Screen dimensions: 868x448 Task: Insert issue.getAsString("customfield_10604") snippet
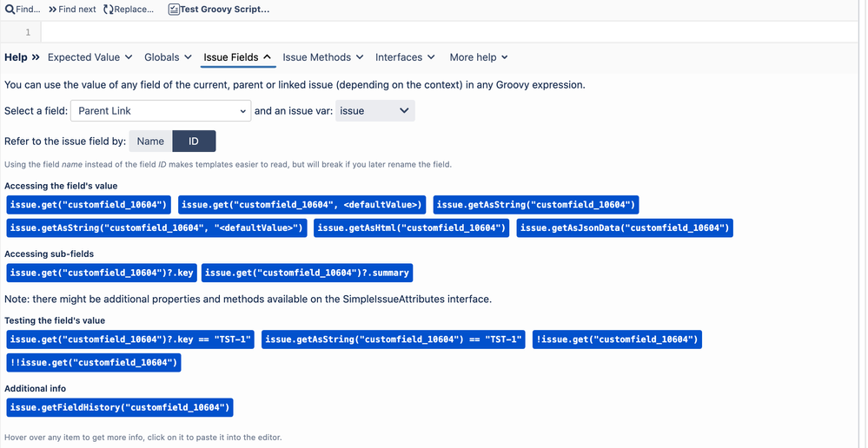click(536, 205)
